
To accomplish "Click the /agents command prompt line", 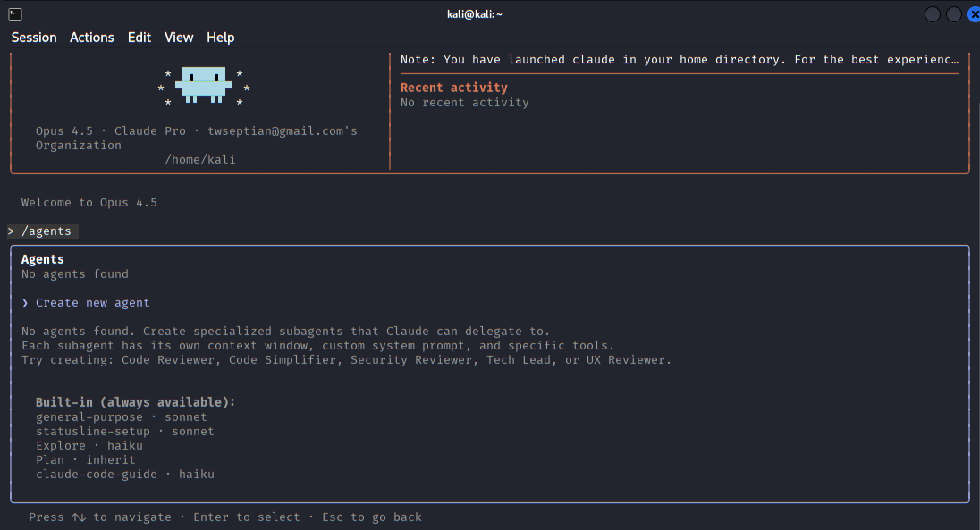I will 46,231.
